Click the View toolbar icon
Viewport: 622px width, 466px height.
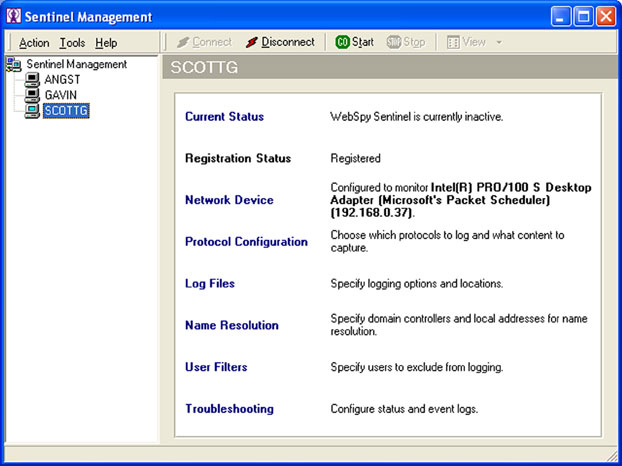click(453, 42)
